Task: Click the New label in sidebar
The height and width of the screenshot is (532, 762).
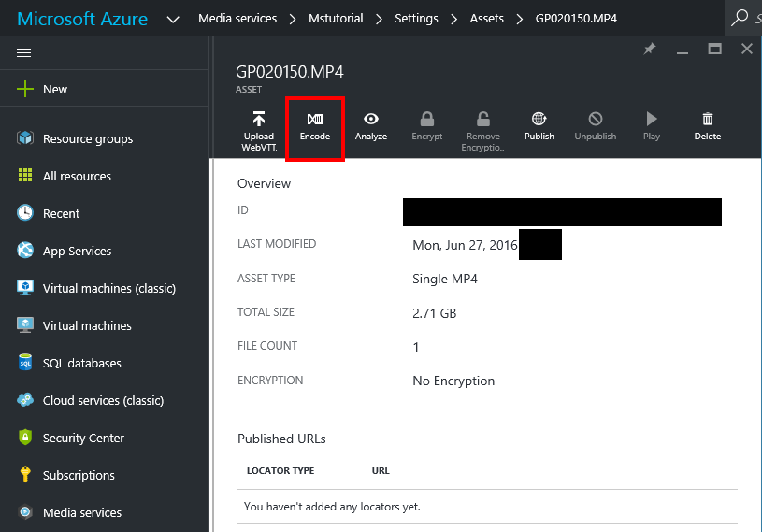Action: (55, 90)
